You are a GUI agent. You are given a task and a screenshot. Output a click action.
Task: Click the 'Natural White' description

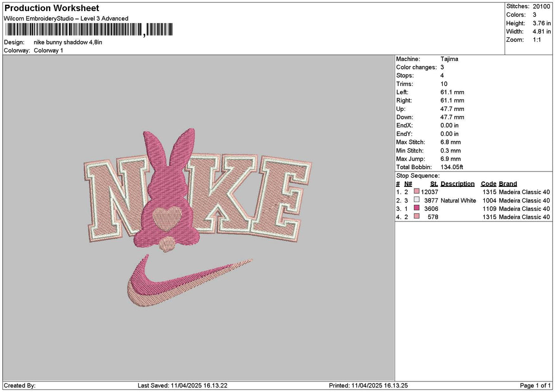tap(458, 200)
